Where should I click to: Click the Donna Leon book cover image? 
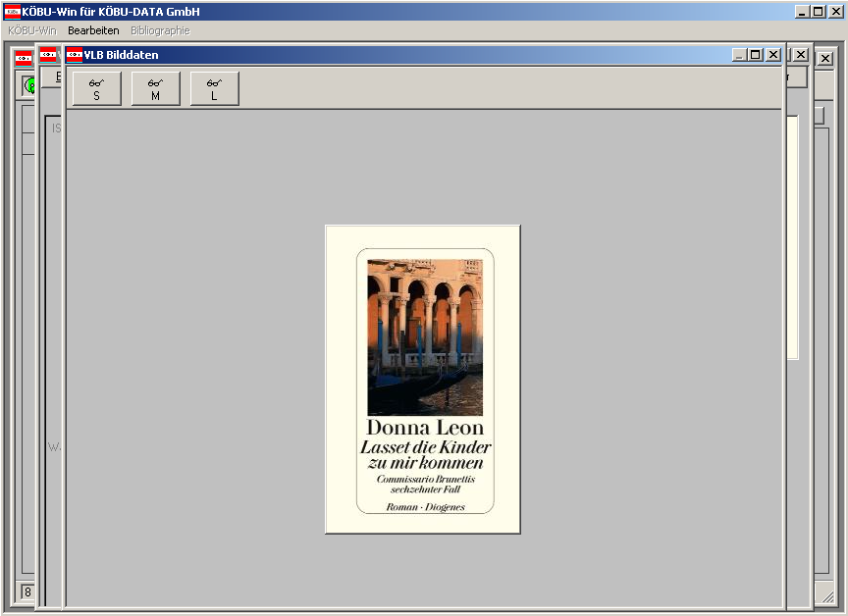pos(423,380)
